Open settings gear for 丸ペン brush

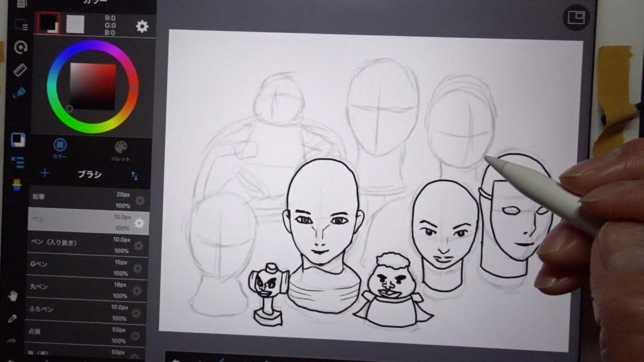click(x=137, y=291)
